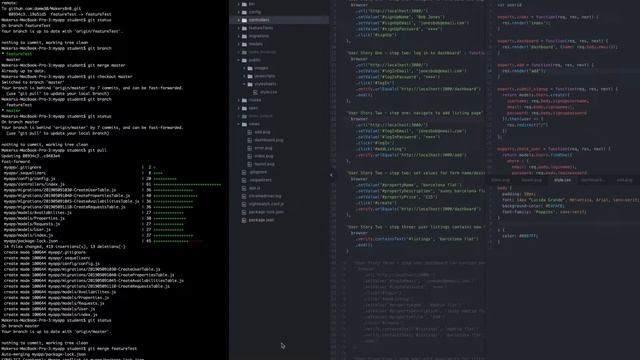Viewport: 640px width, 360px height.
Task: Switch to the layout.pug editor tab
Action: point(531,180)
